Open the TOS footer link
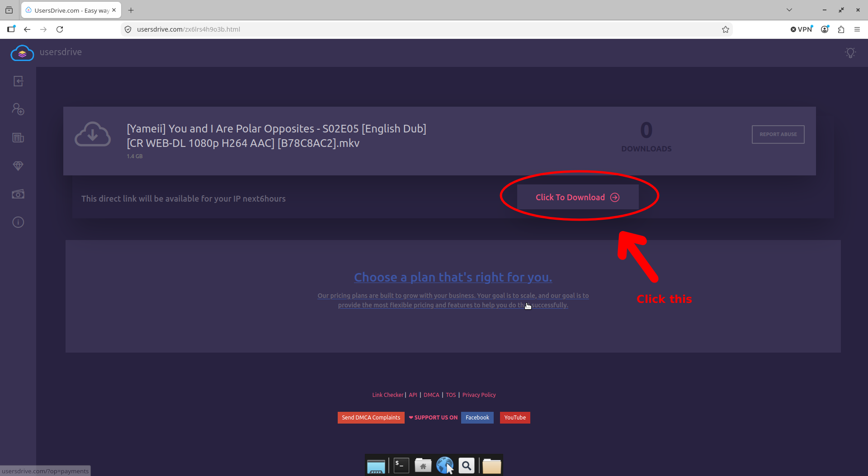This screenshot has height=476, width=868. (x=451, y=395)
